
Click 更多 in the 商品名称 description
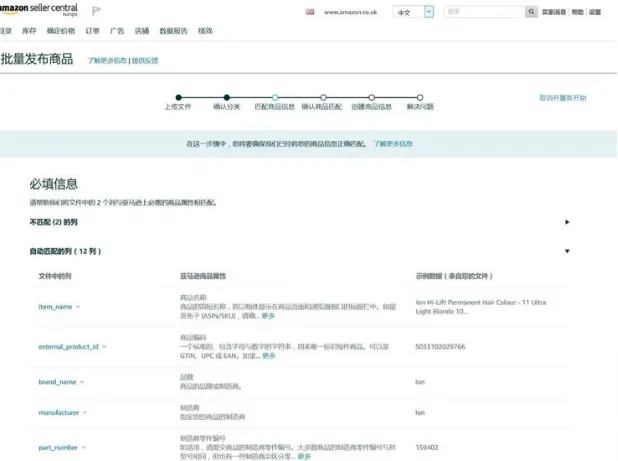268,316
